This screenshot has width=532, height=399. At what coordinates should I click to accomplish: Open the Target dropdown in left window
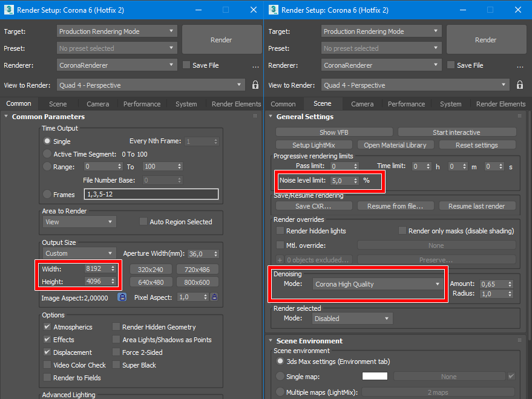(x=117, y=31)
